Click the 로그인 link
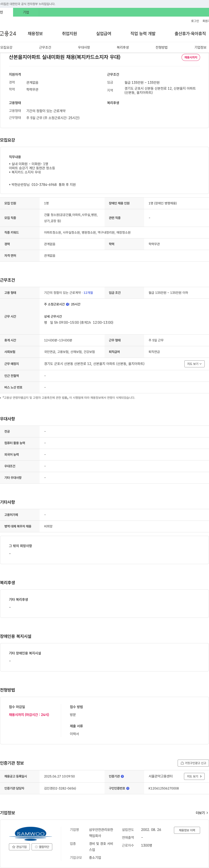The height and width of the screenshot is (868, 209). click(x=195, y=21)
